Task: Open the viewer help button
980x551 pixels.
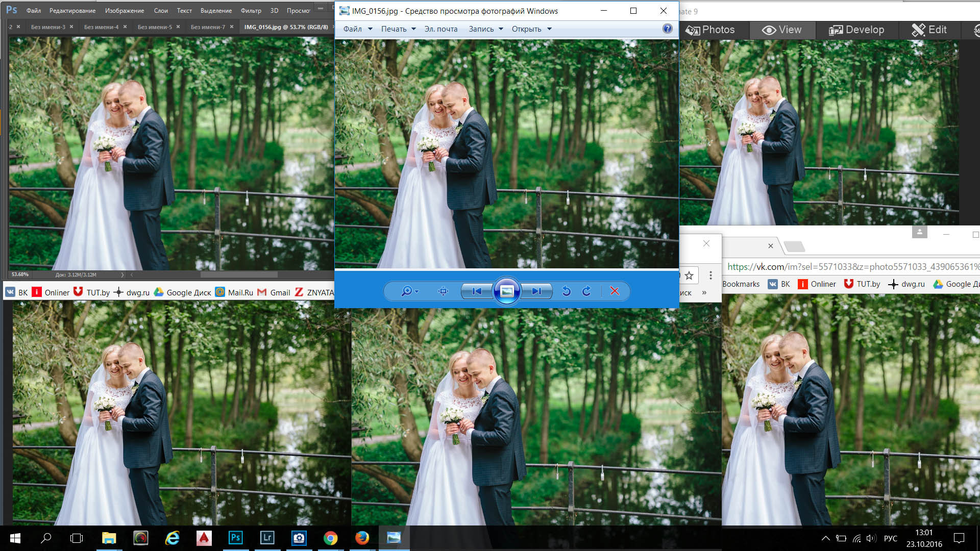Action: tap(667, 29)
